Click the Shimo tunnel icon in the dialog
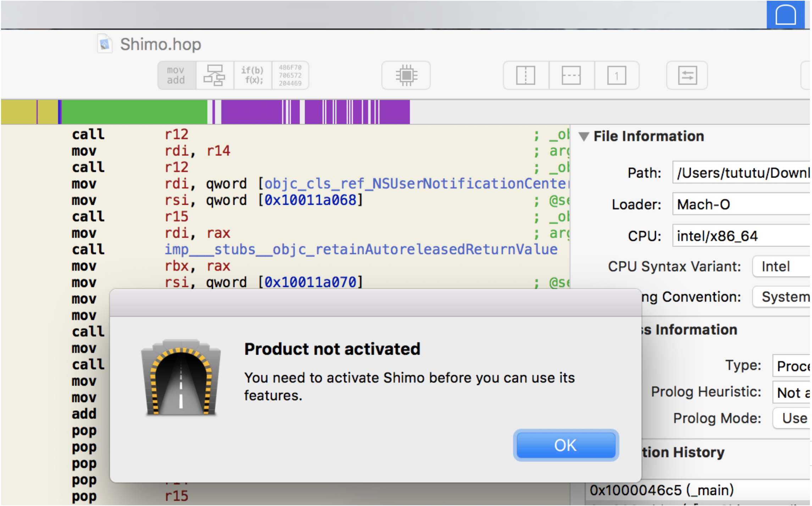 click(181, 377)
